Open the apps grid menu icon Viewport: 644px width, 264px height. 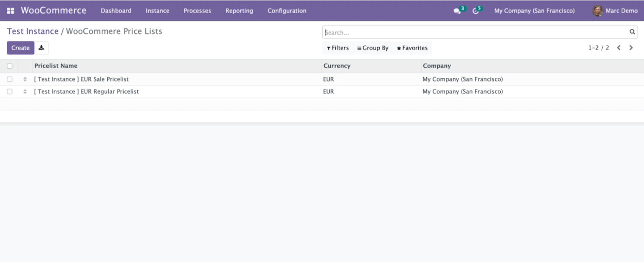click(11, 11)
